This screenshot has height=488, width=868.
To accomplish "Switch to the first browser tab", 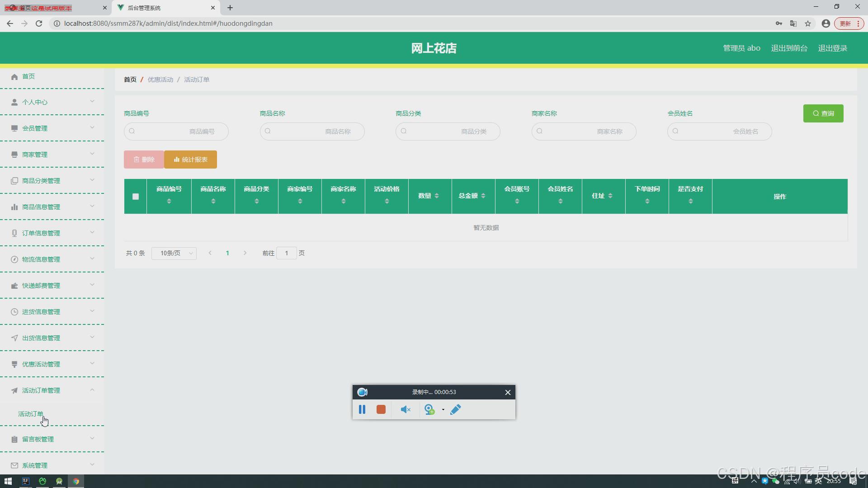I will coord(54,8).
